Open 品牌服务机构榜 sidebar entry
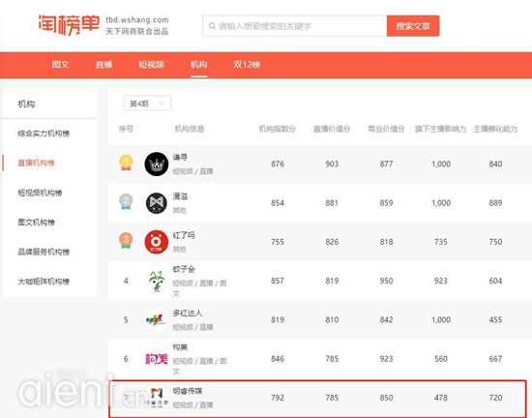 pos(44,252)
